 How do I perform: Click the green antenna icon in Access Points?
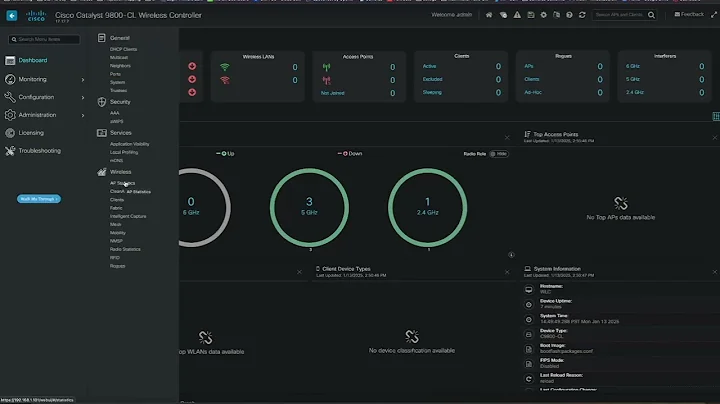[326, 67]
